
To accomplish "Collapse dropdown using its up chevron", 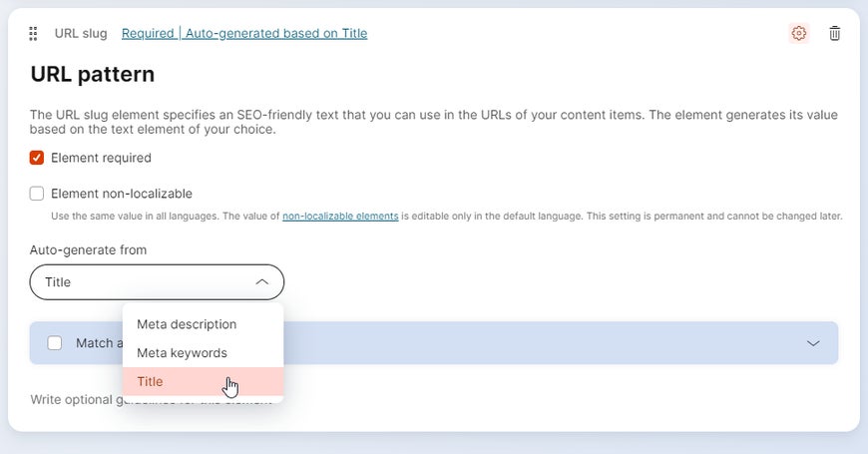I will click(261, 282).
